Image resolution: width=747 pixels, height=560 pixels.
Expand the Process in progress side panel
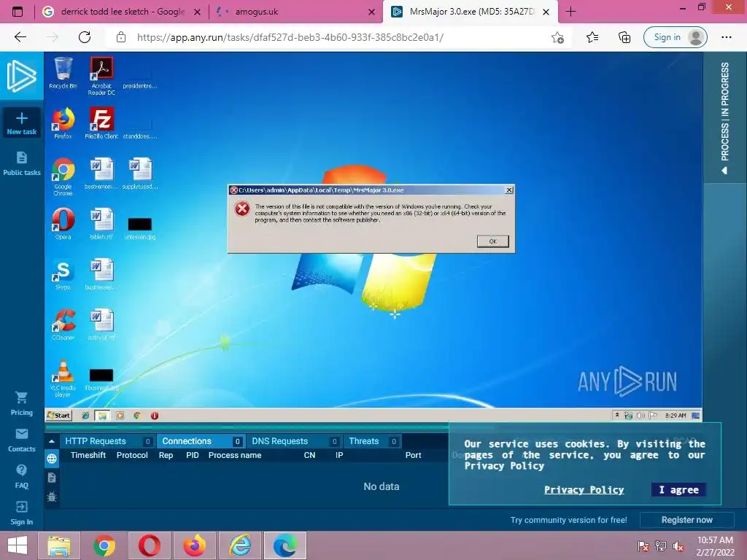pyautogui.click(x=724, y=117)
